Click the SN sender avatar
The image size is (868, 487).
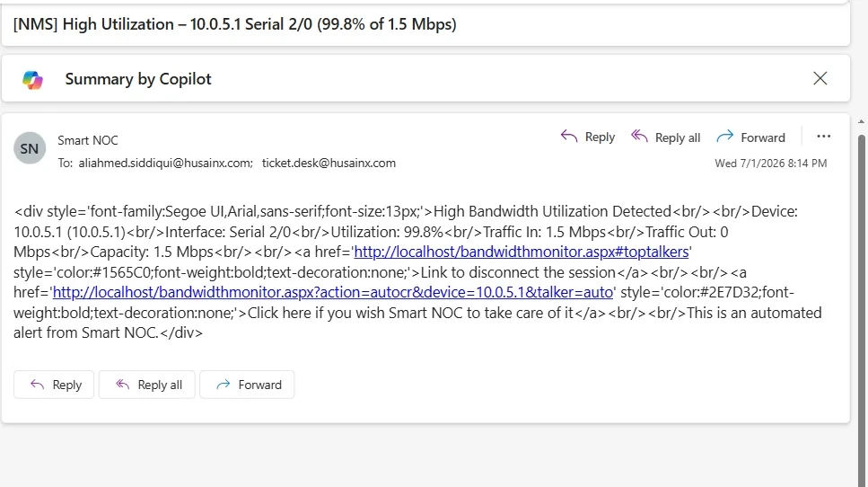30,148
